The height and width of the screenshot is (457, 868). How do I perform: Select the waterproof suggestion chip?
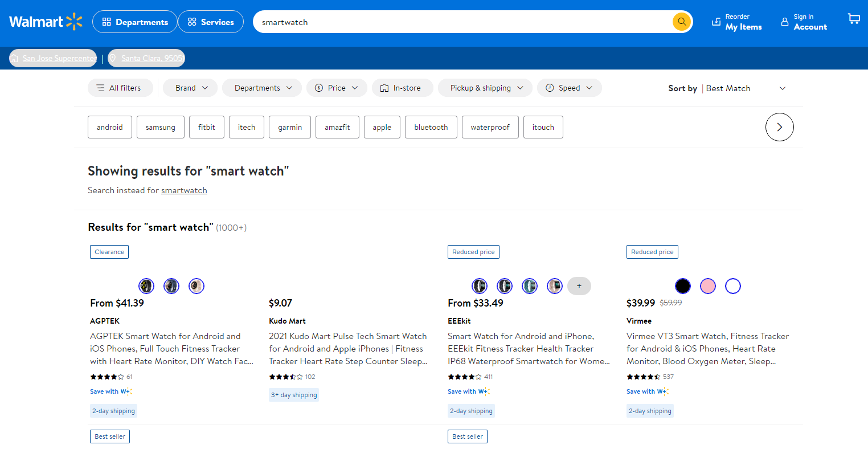click(x=490, y=127)
